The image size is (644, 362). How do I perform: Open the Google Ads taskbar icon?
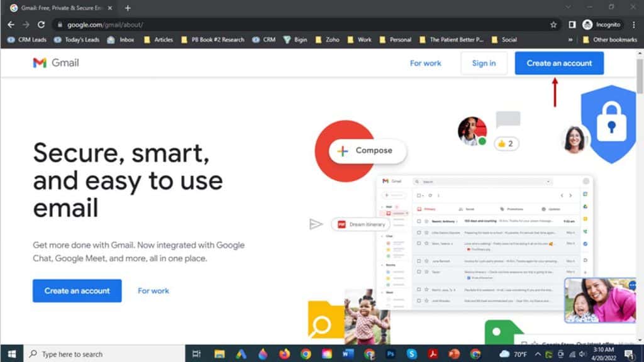coord(241,354)
